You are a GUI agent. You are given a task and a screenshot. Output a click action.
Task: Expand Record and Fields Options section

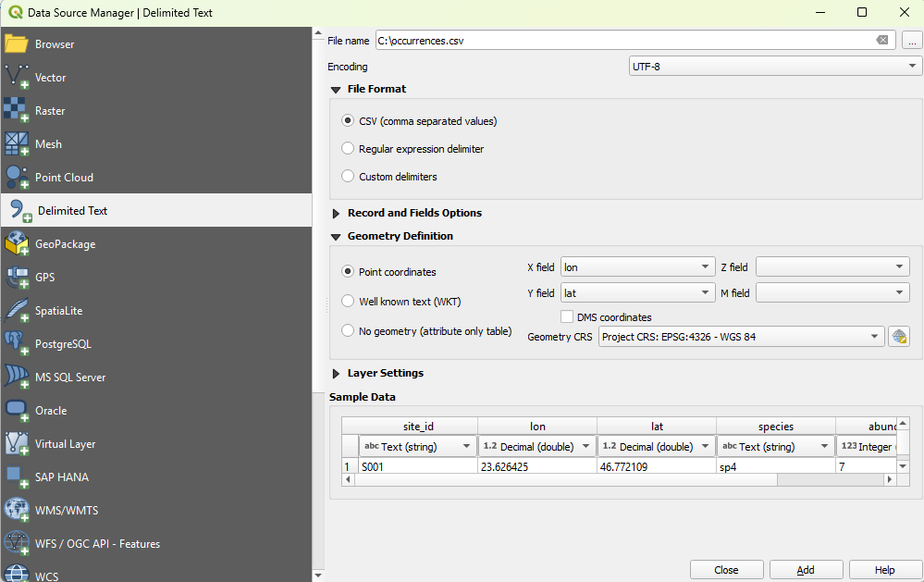(336, 214)
